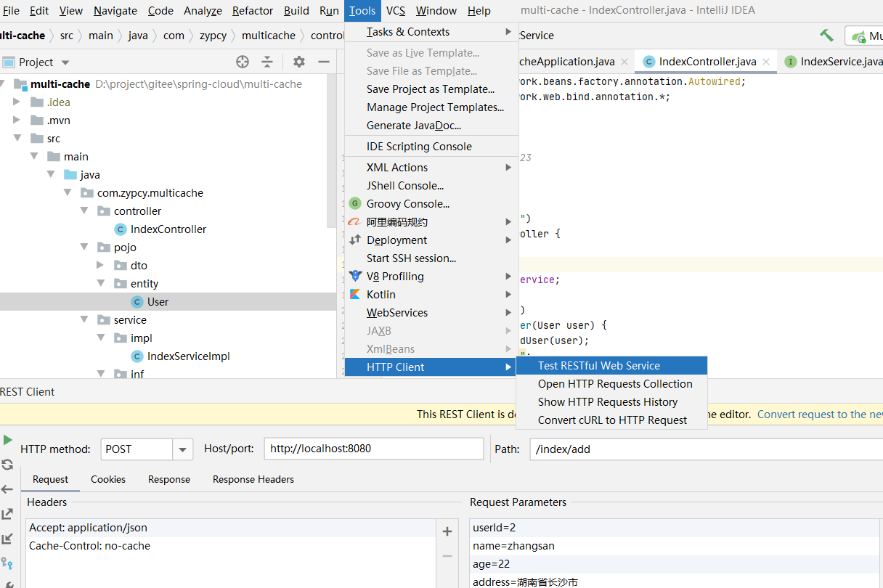The width and height of the screenshot is (883, 588).
Task: Click the multi-cache module icon
Action: tap(20, 84)
